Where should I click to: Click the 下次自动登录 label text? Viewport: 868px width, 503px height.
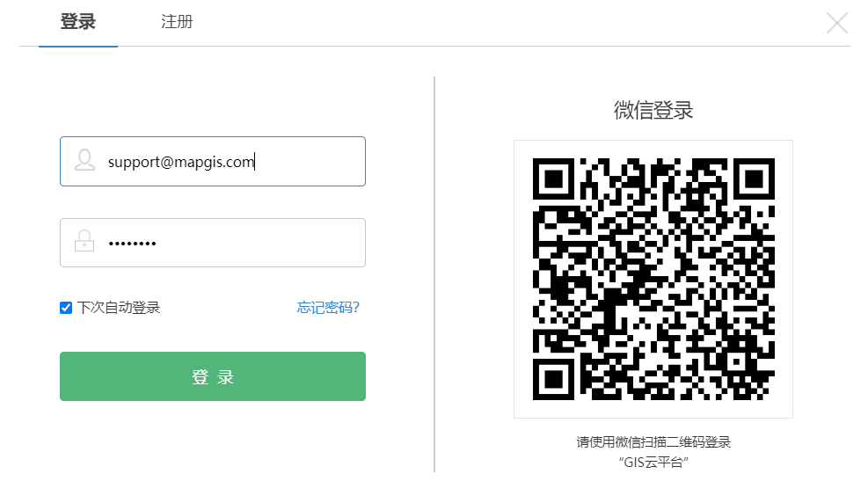(x=119, y=308)
